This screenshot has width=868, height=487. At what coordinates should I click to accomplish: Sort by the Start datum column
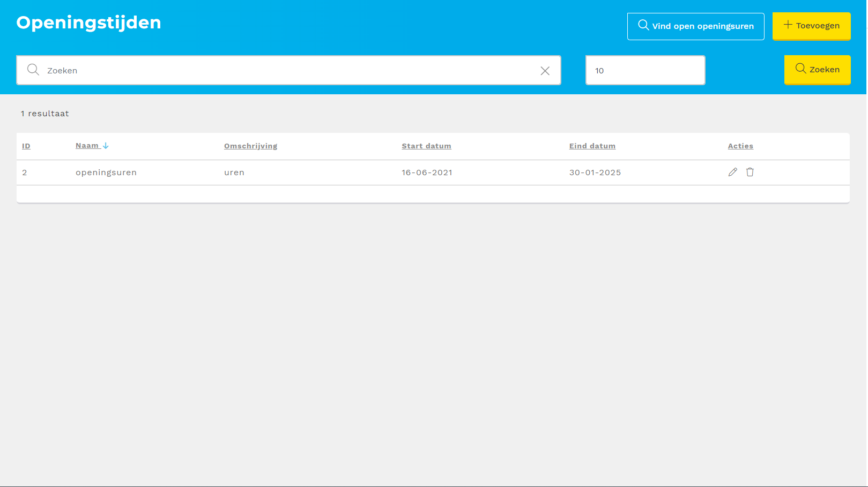coord(426,146)
